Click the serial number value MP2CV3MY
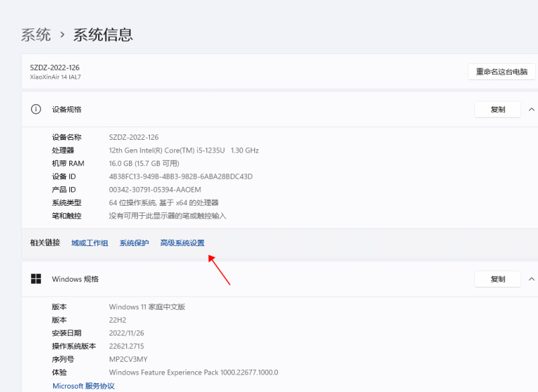The width and height of the screenshot is (538, 392). point(128,359)
